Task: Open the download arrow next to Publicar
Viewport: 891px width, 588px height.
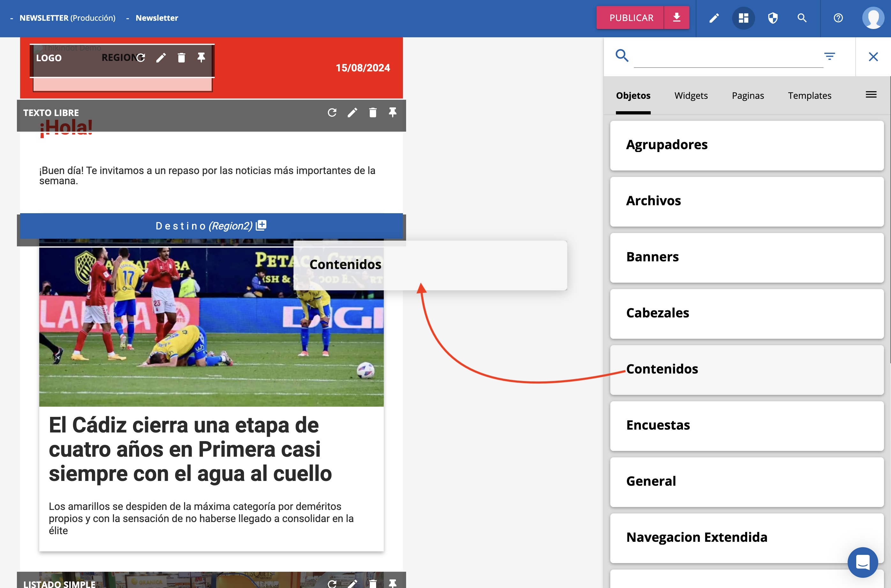Action: coord(676,18)
